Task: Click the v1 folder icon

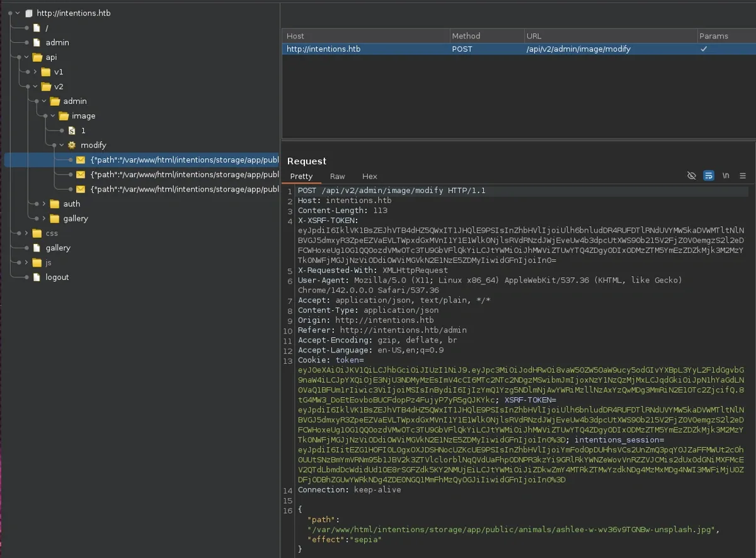Action: click(x=46, y=72)
